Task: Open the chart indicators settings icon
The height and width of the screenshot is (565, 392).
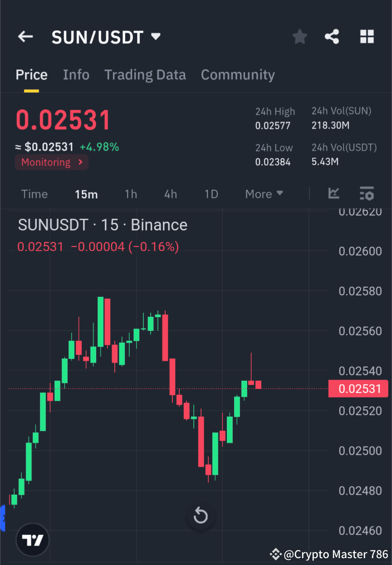Action: pos(367,194)
